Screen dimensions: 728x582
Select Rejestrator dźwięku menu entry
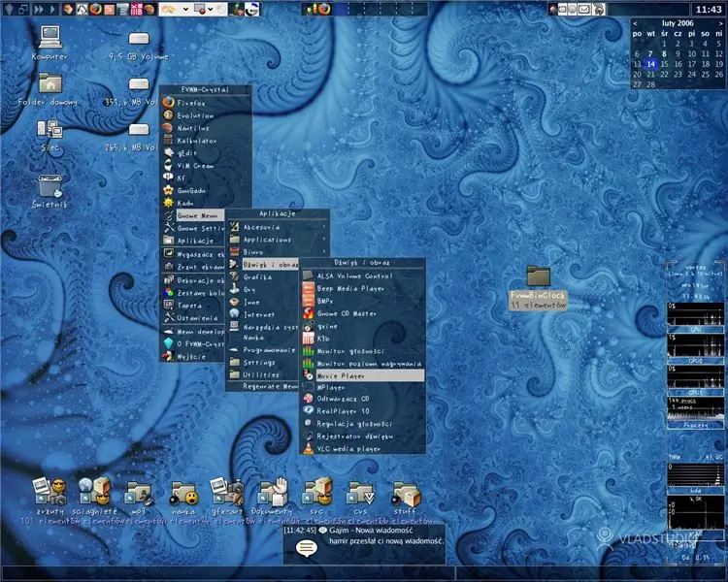(363, 436)
